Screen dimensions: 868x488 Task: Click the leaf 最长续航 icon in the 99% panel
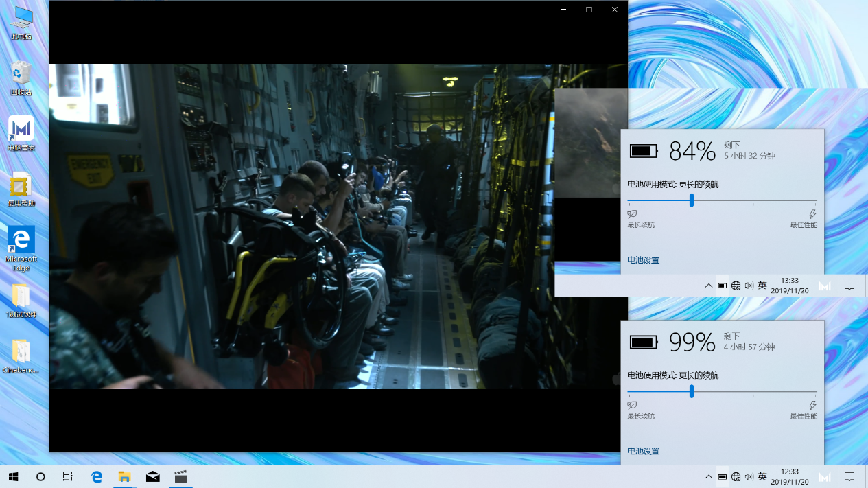click(x=632, y=406)
